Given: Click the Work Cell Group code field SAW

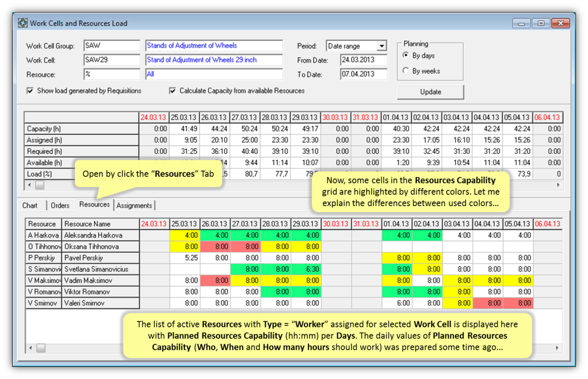Looking at the screenshot, I should click(x=111, y=46).
